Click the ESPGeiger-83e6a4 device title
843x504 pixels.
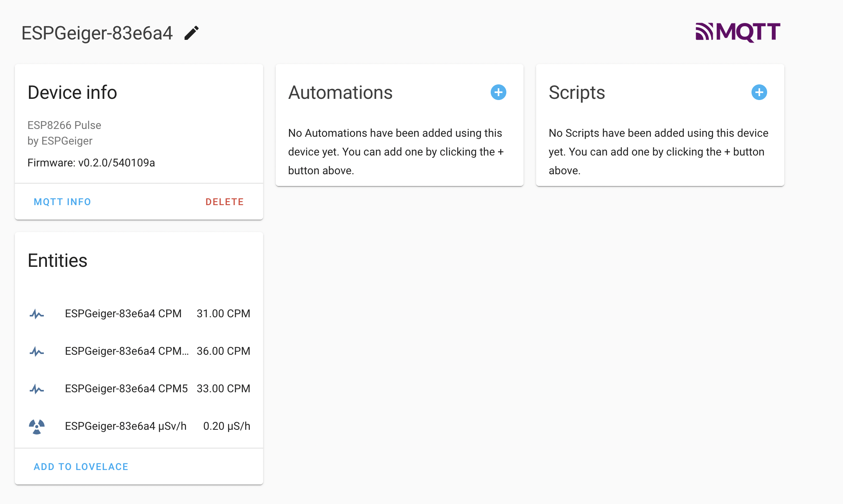point(97,33)
